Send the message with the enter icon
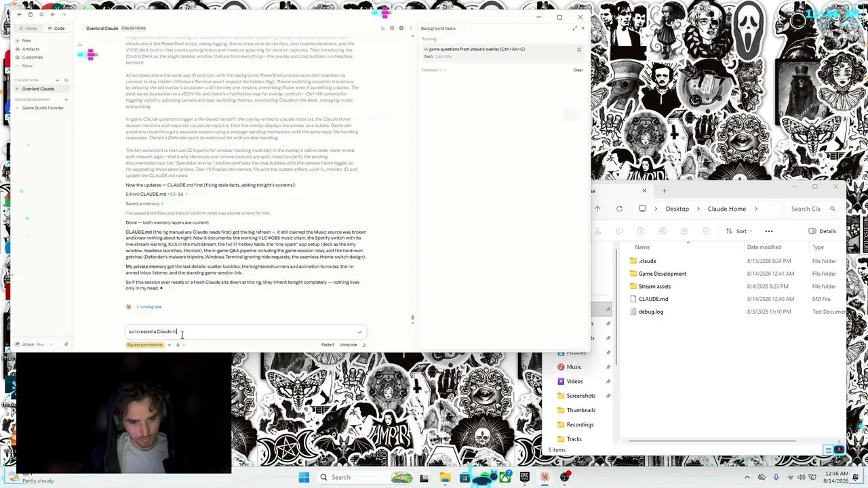 [359, 332]
